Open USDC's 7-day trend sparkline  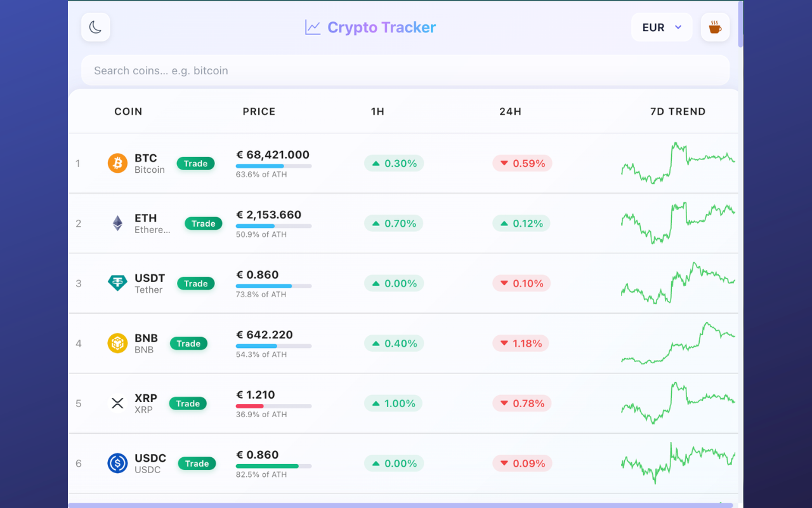(678, 464)
